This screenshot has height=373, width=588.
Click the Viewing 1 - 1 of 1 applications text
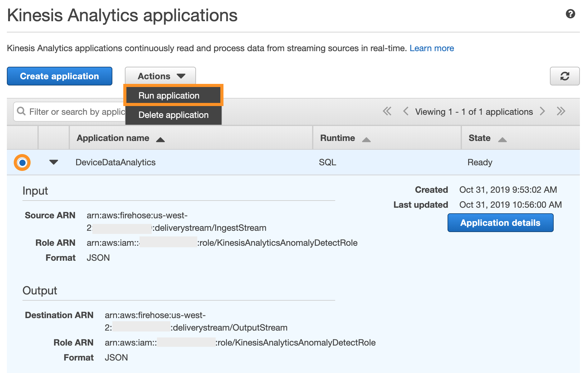pyautogui.click(x=474, y=112)
